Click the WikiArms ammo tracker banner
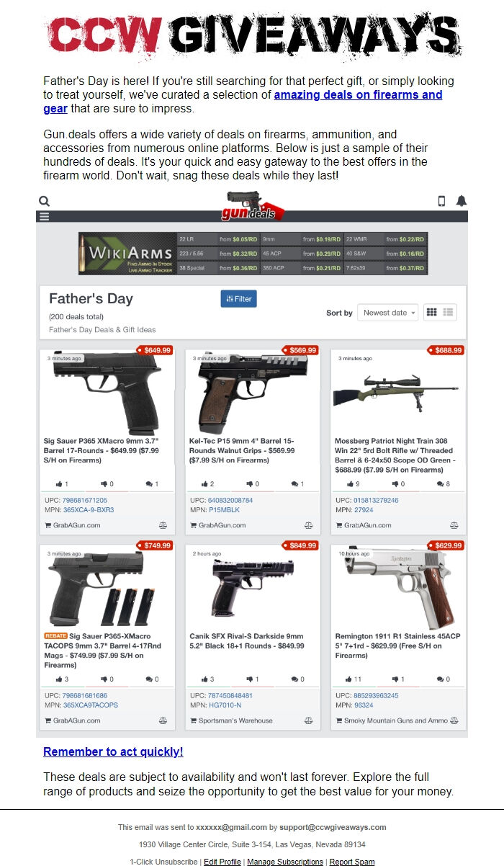504x866 pixels. [x=253, y=253]
